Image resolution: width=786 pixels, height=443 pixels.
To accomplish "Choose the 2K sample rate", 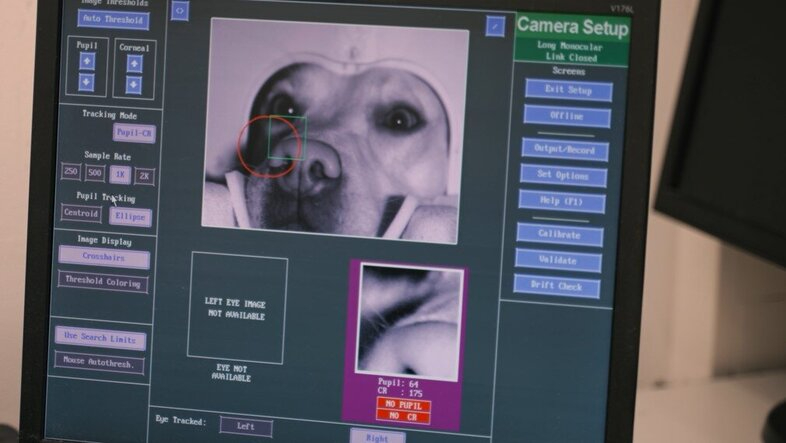I will point(145,176).
